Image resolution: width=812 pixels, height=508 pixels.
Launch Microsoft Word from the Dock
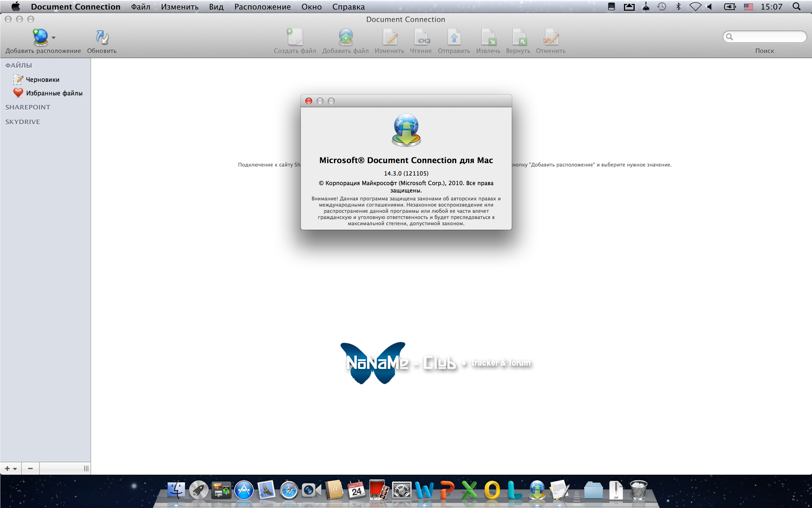coord(424,490)
